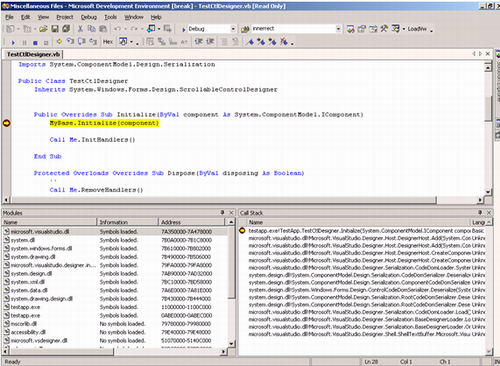Select the microsoft.visualstudio.dll module row

pyautogui.click(x=115, y=232)
